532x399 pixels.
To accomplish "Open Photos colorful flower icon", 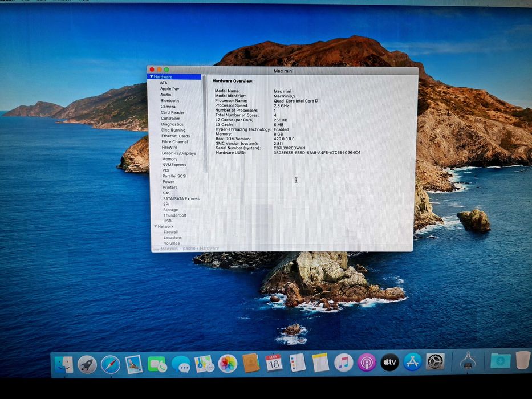I will tap(228, 364).
